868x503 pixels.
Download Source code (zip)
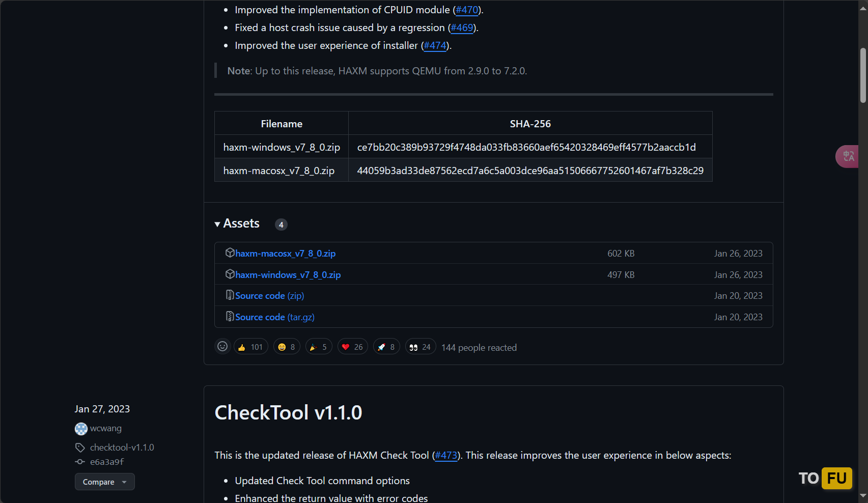pos(269,296)
